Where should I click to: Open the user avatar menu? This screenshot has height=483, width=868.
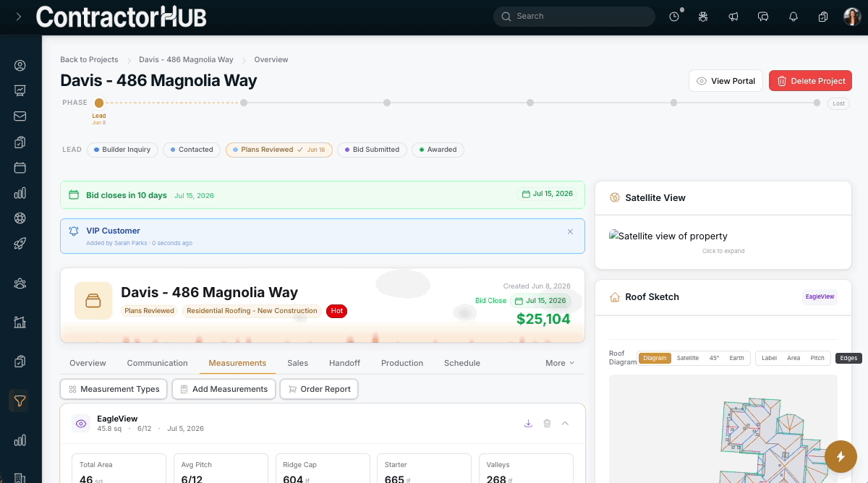coord(852,17)
